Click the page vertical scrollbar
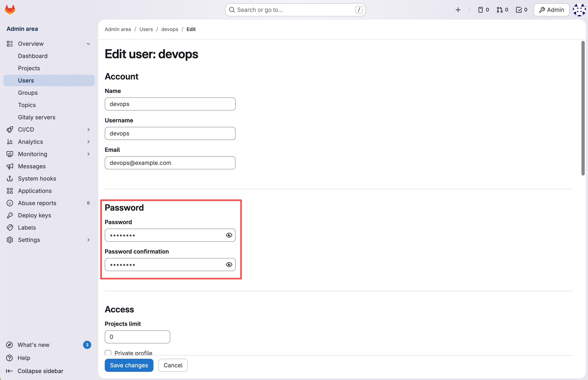Screen dimensions: 588x380 pyautogui.click(x=583, y=108)
